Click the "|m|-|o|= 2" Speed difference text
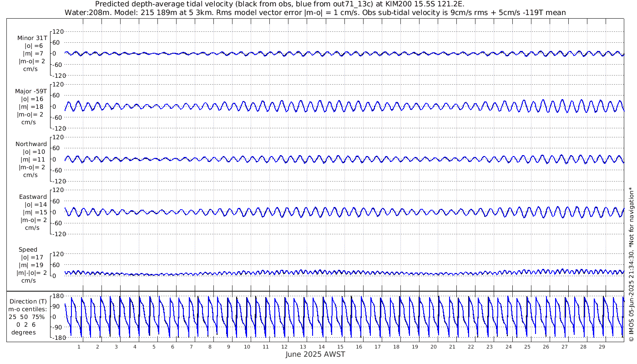The height and width of the screenshot is (364, 637). (x=31, y=273)
